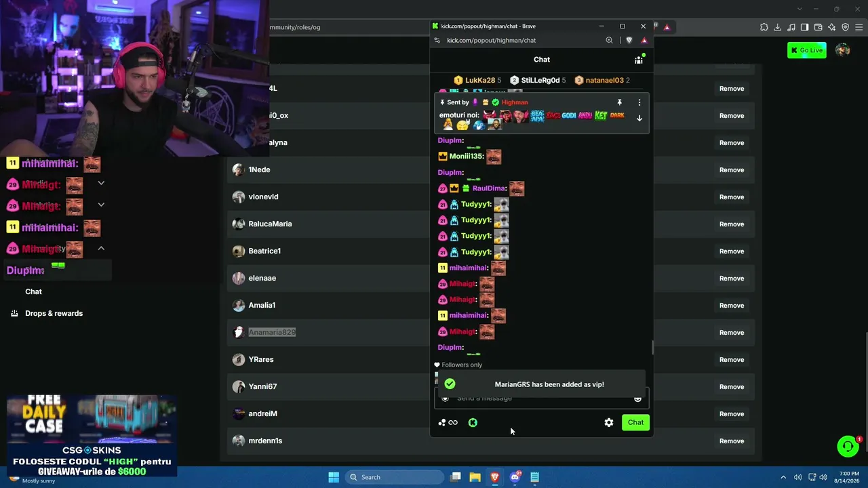
Task: Open chat settings gear icon
Action: [x=609, y=422]
